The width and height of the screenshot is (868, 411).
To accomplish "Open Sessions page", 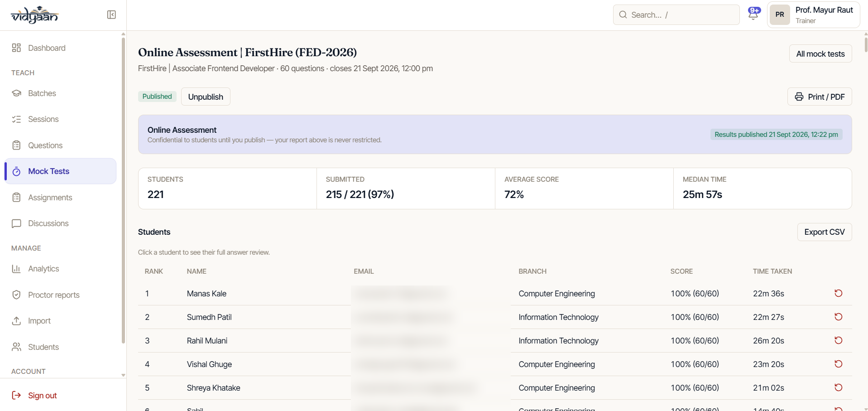I will pos(60,119).
